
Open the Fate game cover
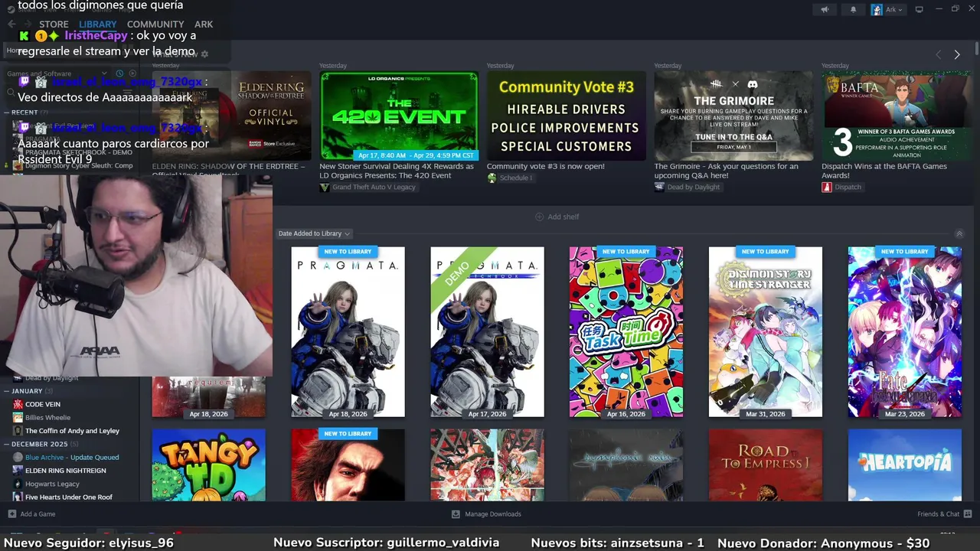tap(905, 332)
